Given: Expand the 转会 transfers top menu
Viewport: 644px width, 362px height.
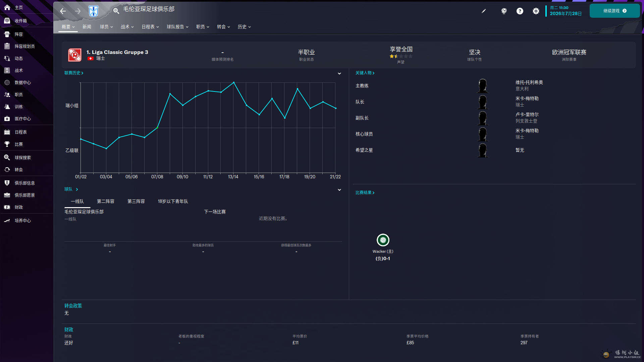Looking at the screenshot, I should point(223,27).
